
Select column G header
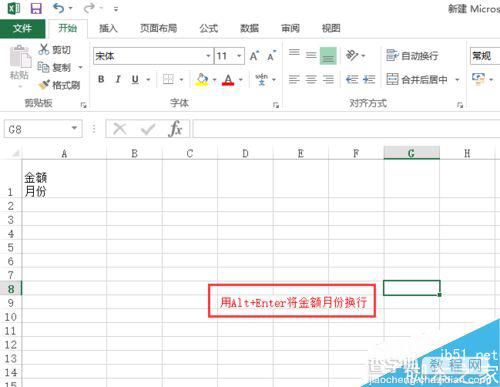411,153
